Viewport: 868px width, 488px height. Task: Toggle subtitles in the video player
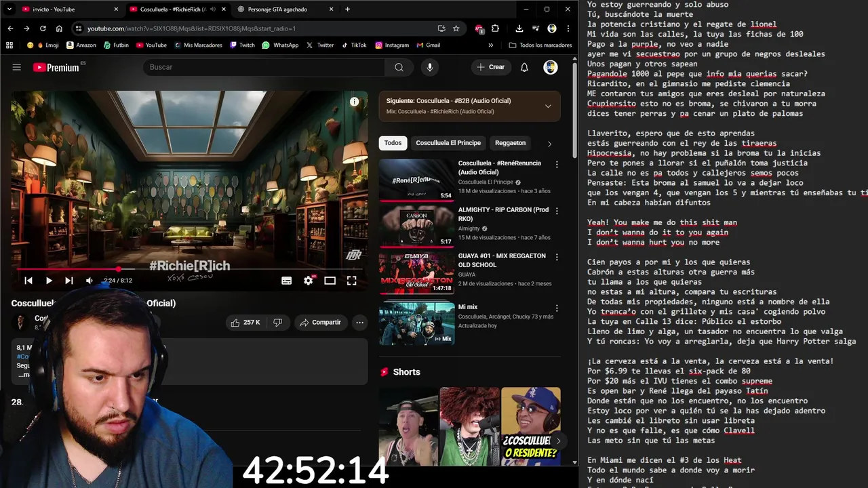(286, 281)
